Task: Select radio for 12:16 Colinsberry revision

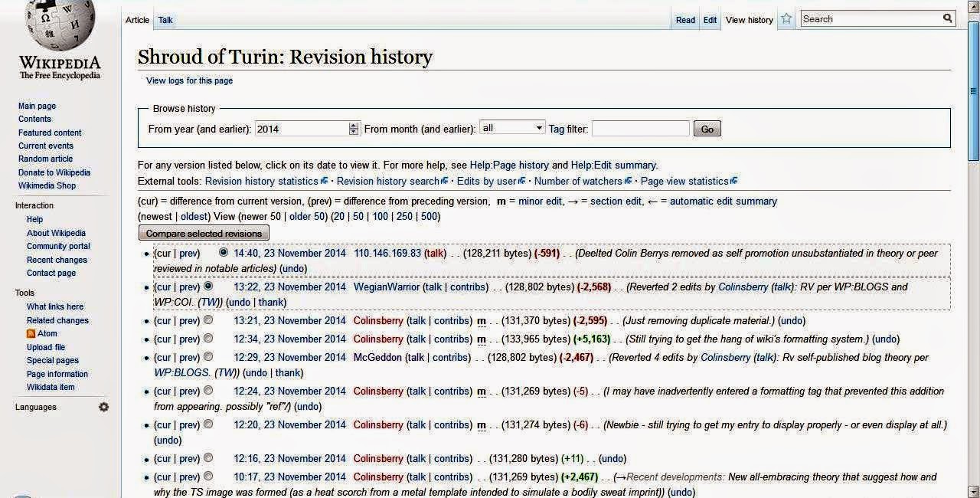Action: pos(208,457)
